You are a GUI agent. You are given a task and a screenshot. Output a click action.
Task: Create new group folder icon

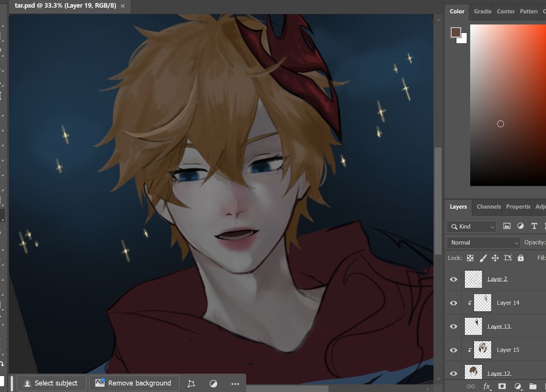[533, 386]
